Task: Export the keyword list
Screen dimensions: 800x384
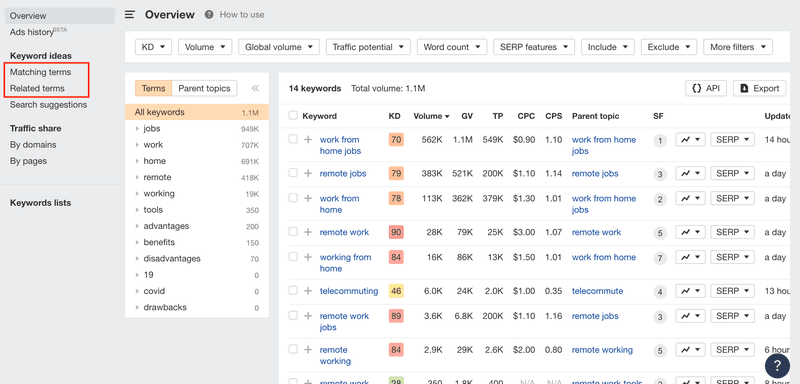Action: coord(759,88)
